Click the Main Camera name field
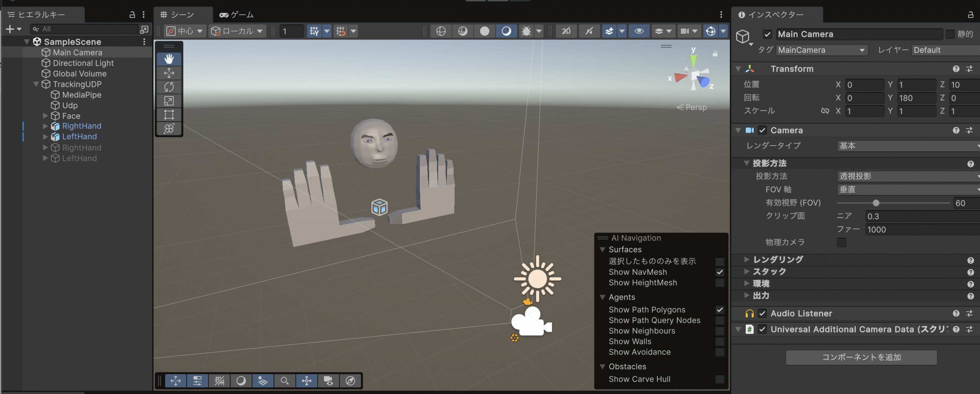Screen dimensions: 980x394 (x=859, y=34)
